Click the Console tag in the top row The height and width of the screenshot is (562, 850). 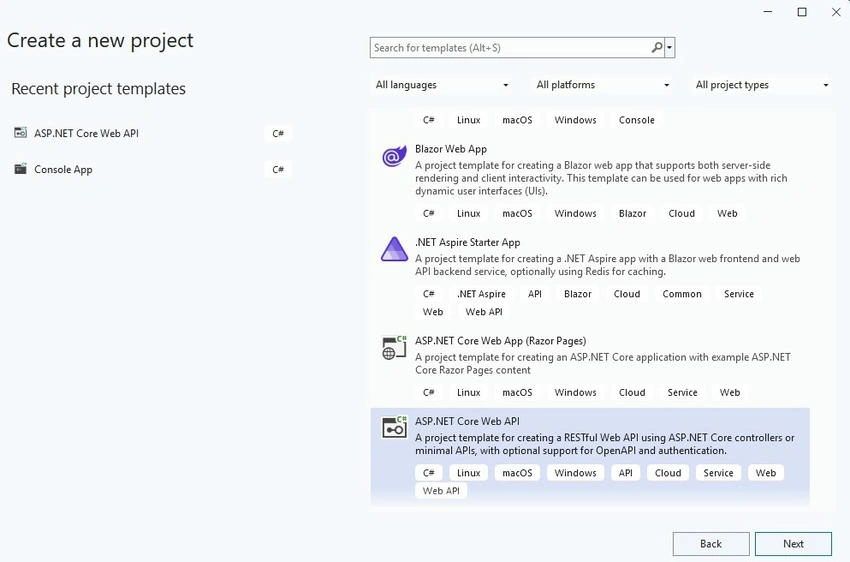[x=636, y=120]
